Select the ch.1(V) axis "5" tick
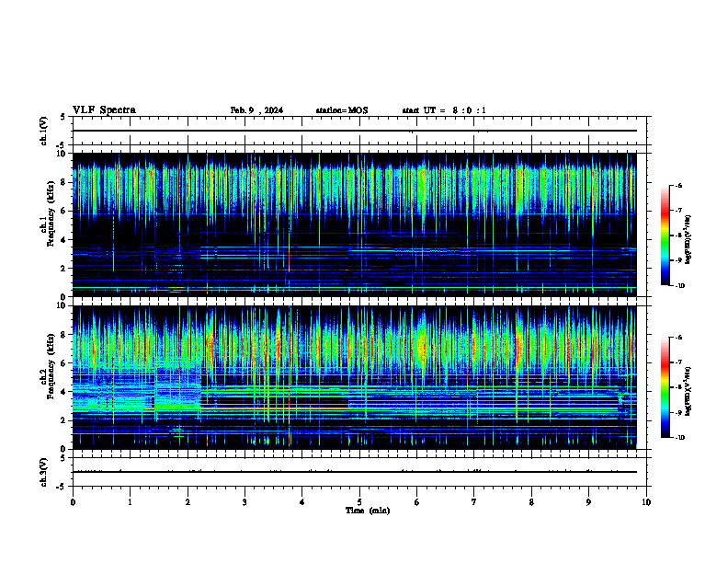The width and height of the screenshot is (728, 563). point(63,117)
